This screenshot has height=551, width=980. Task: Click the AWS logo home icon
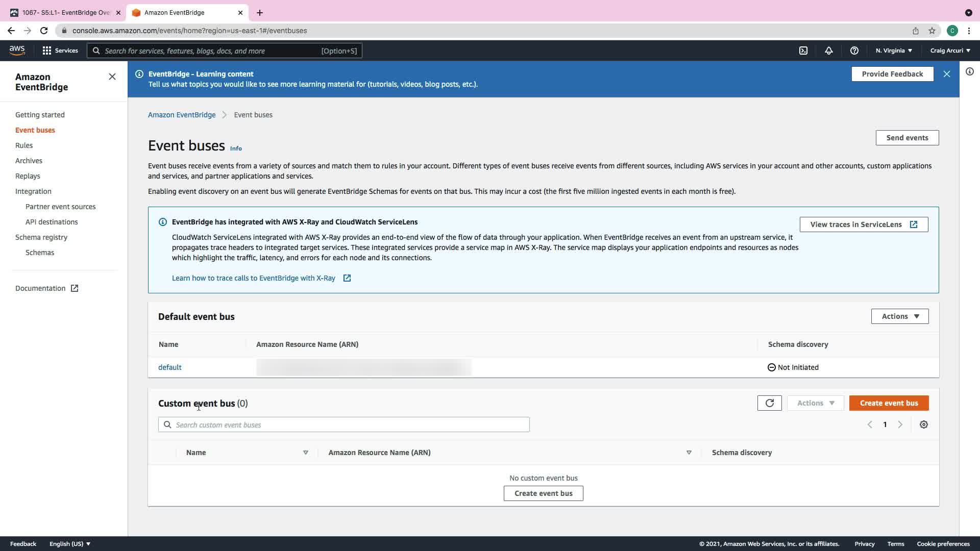coord(17,50)
